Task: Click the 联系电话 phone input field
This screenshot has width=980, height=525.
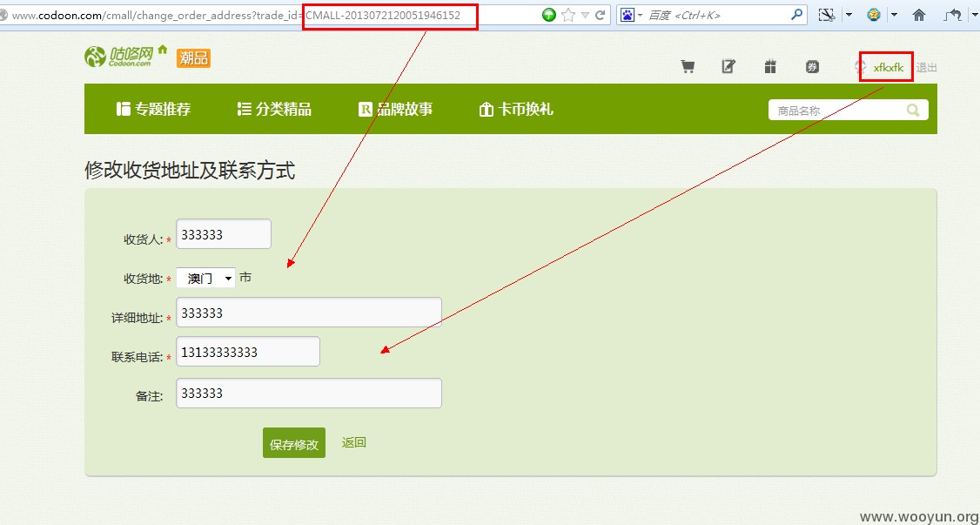Action: pos(248,351)
